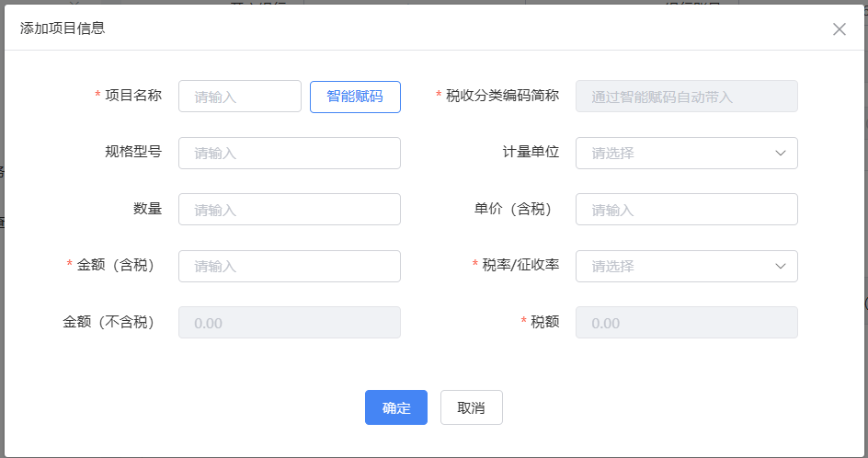This screenshot has height=458, width=868.
Task: Expand the 税率/征收率 dropdown
Action: [x=686, y=266]
